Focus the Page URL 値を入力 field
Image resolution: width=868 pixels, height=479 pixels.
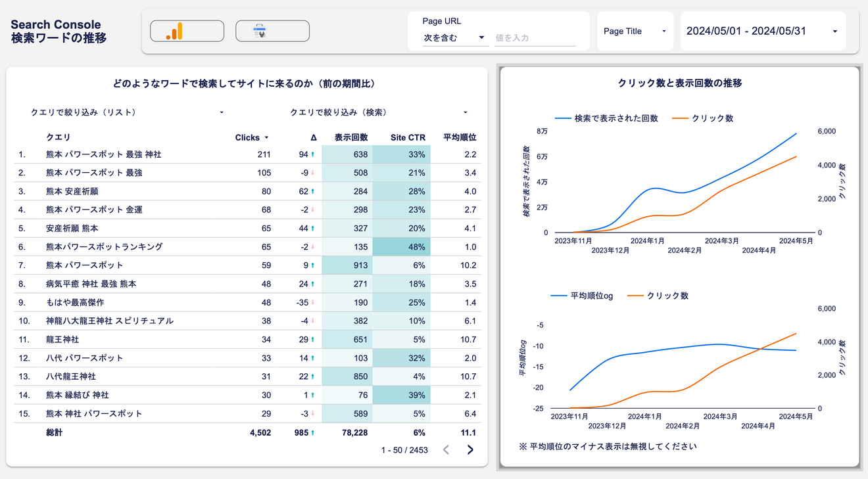535,38
